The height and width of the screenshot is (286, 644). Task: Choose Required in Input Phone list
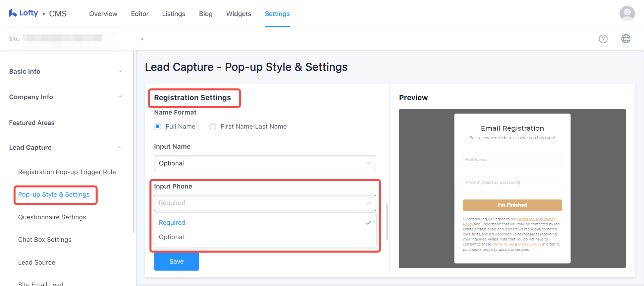(x=172, y=222)
